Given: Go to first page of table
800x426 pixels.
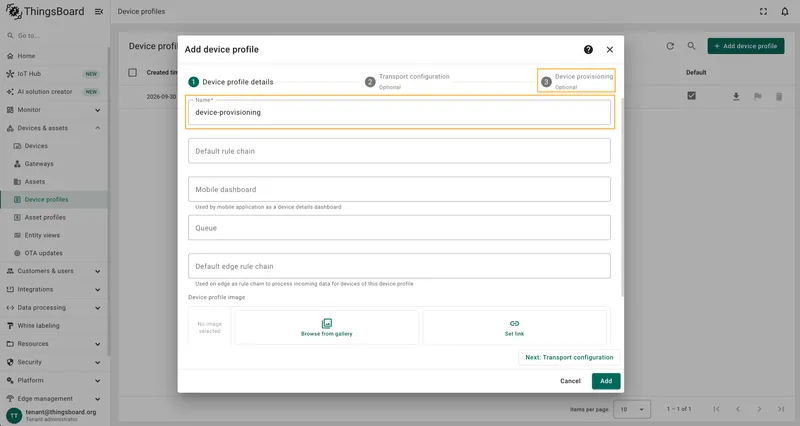Looking at the screenshot, I should coord(716,409).
